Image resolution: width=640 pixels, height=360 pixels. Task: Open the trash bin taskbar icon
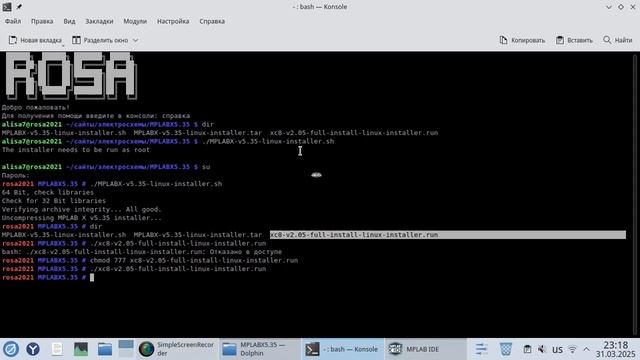point(506,349)
